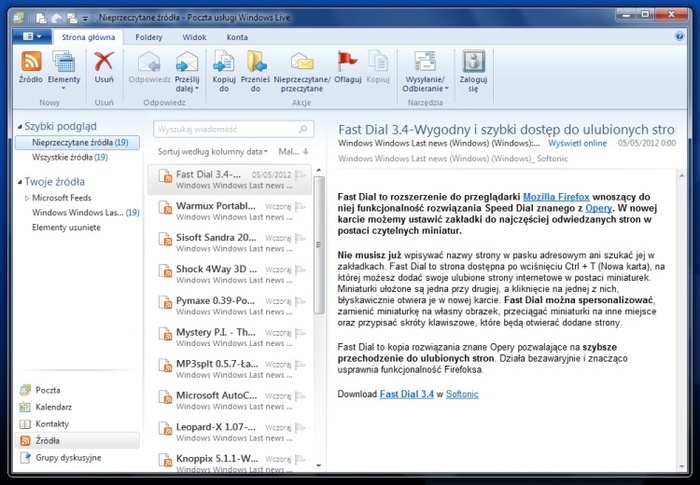700x485 pixels.
Task: Click reading pane scroll up arrow
Action: (x=682, y=176)
